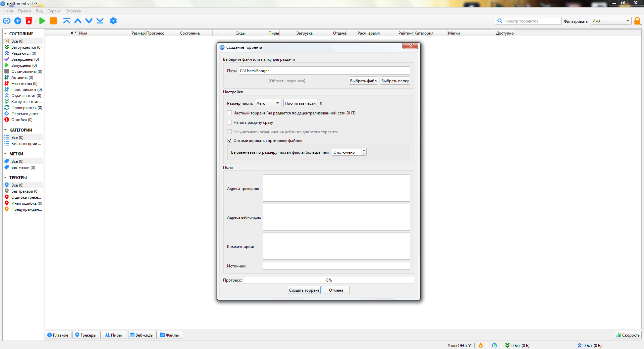Click the add torrent file plus icon
This screenshot has width=644, height=349.
[x=18, y=21]
